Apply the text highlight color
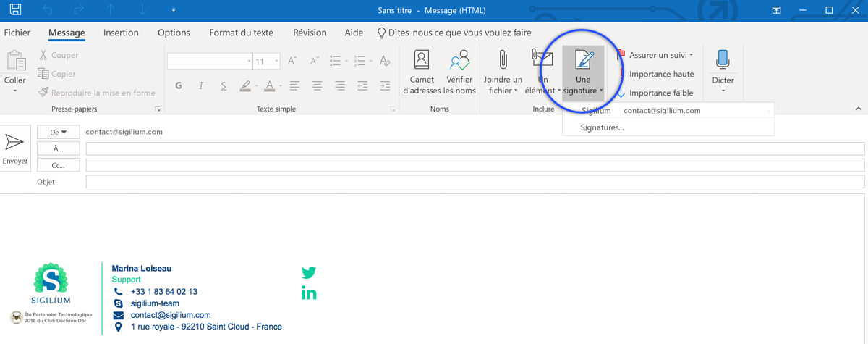 coord(245,85)
